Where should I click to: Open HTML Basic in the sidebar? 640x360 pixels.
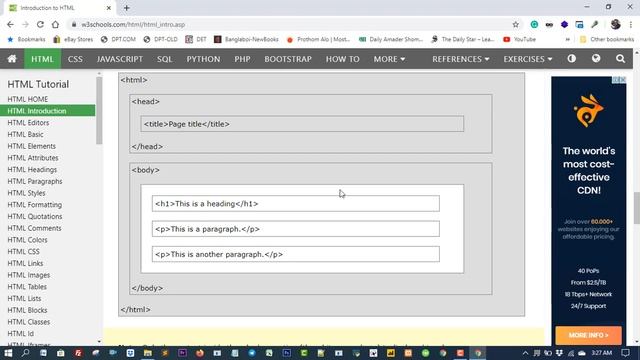[x=25, y=134]
